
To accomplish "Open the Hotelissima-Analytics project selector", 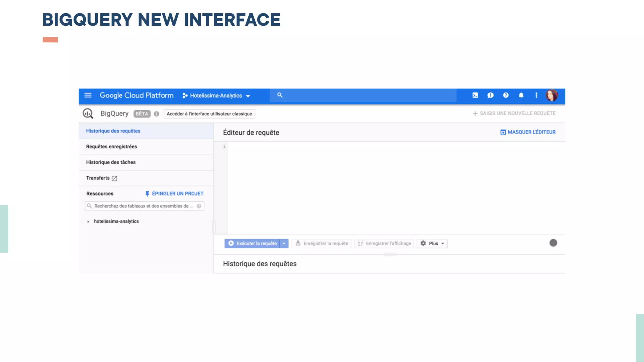I will 216,96.
